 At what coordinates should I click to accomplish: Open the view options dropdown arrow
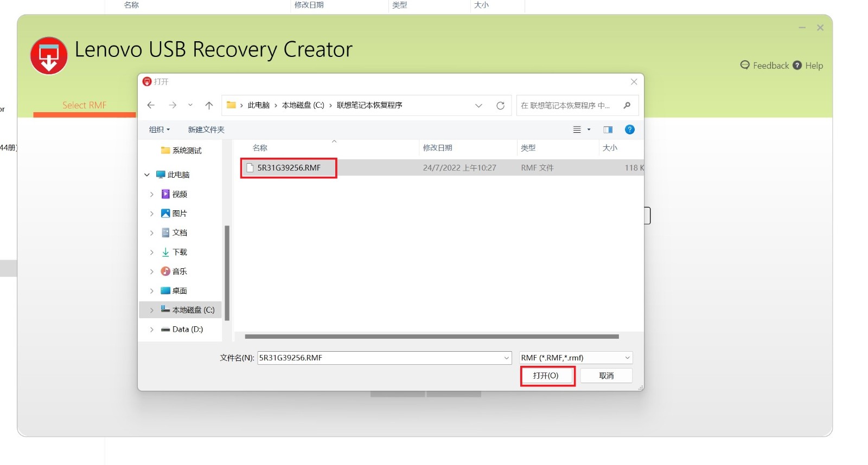(x=589, y=130)
